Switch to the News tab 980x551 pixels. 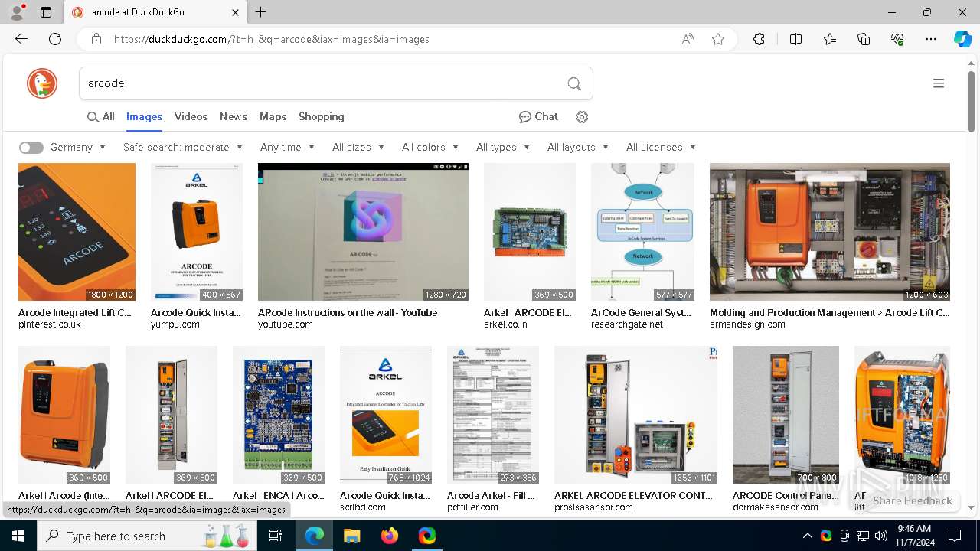(234, 117)
